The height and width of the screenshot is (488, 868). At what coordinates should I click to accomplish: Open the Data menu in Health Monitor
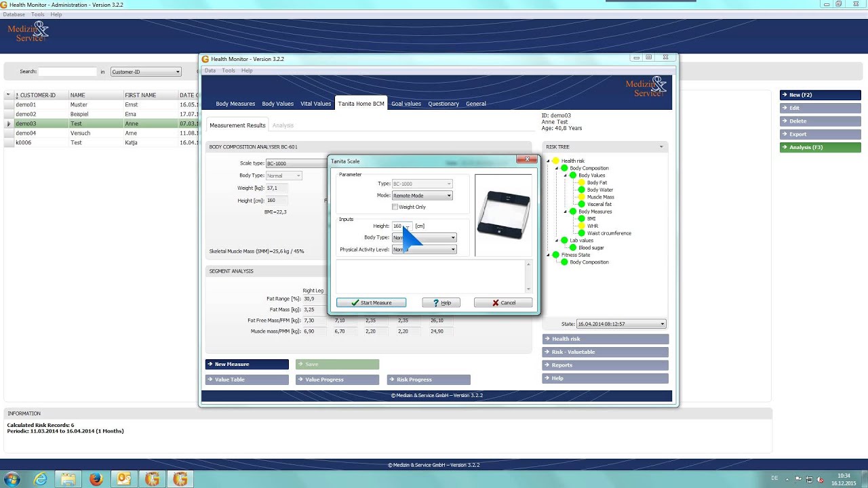[210, 70]
